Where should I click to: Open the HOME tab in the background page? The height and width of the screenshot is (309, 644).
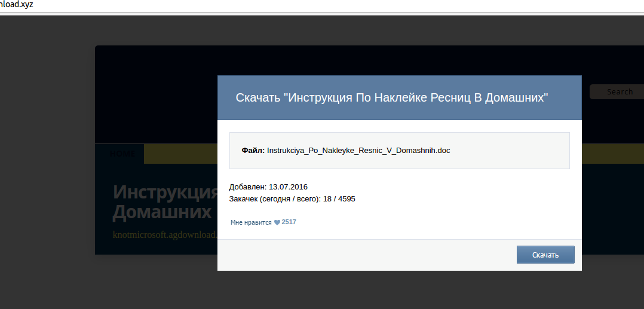[122, 154]
